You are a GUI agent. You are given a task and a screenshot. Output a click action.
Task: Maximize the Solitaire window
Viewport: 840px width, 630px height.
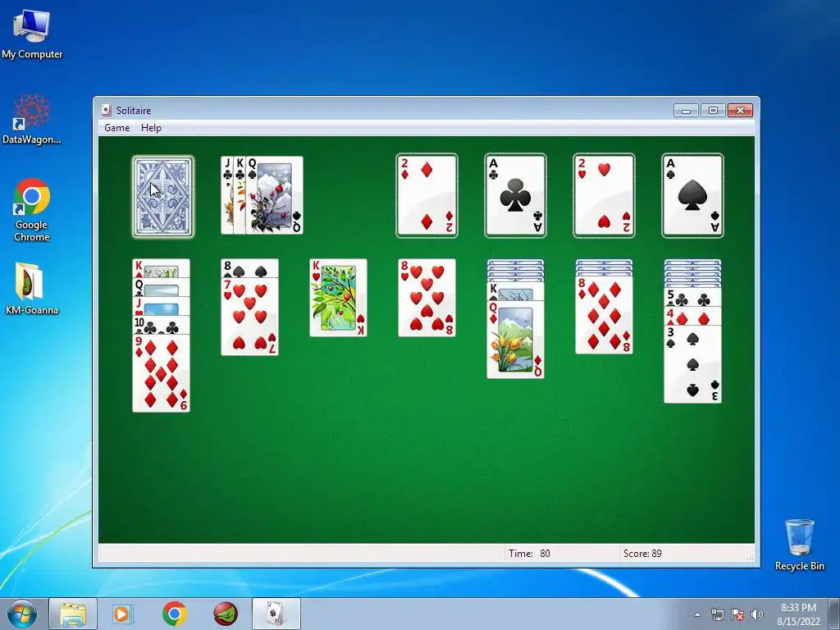pos(713,111)
